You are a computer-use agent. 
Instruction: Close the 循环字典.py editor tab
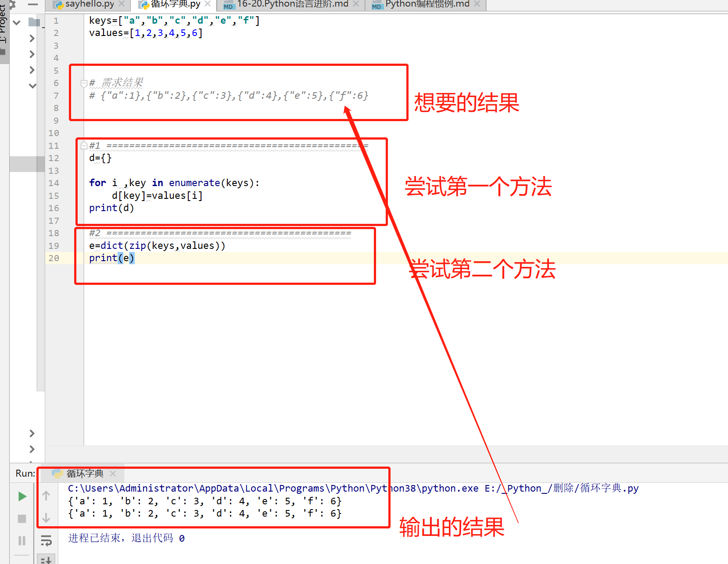(x=208, y=4)
